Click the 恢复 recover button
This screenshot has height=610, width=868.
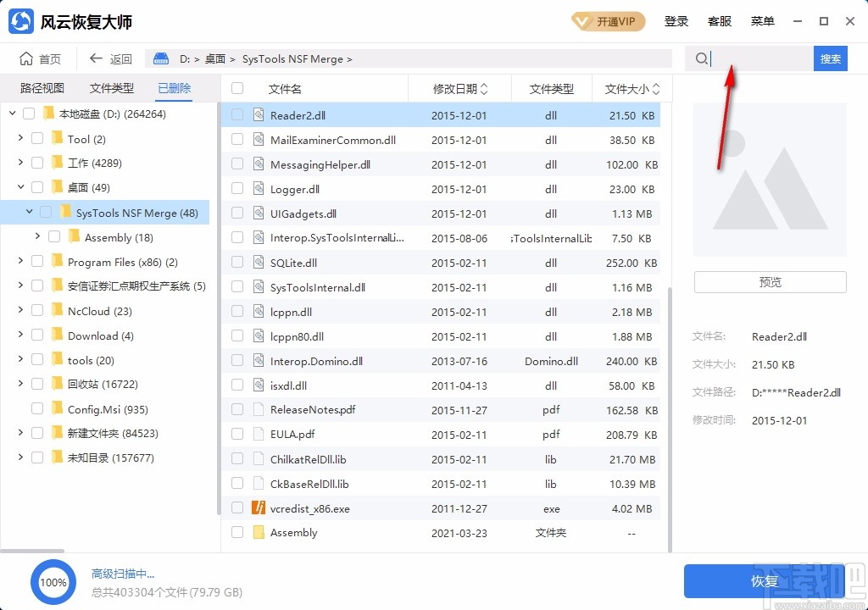765,581
